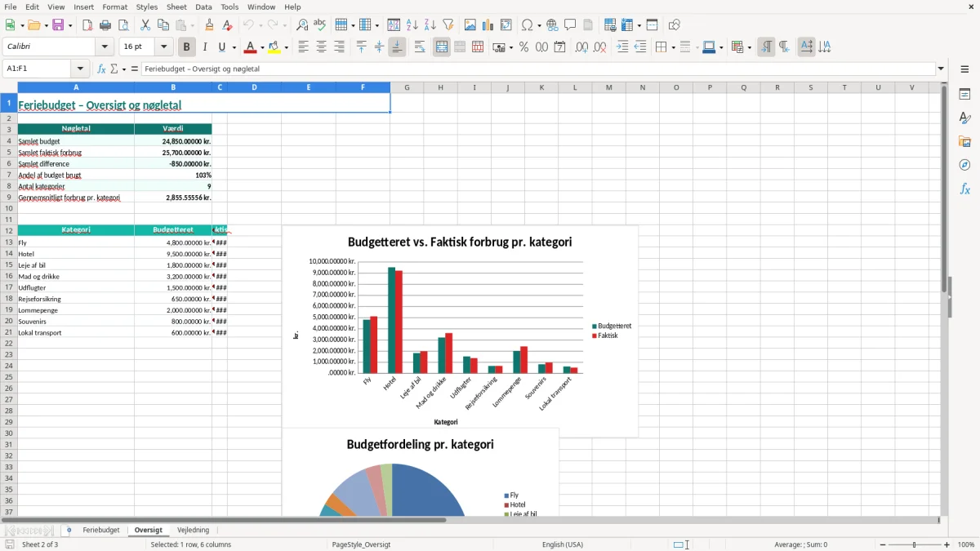Open the font name Calibri dropdown
The width and height of the screenshot is (980, 551).
(105, 47)
